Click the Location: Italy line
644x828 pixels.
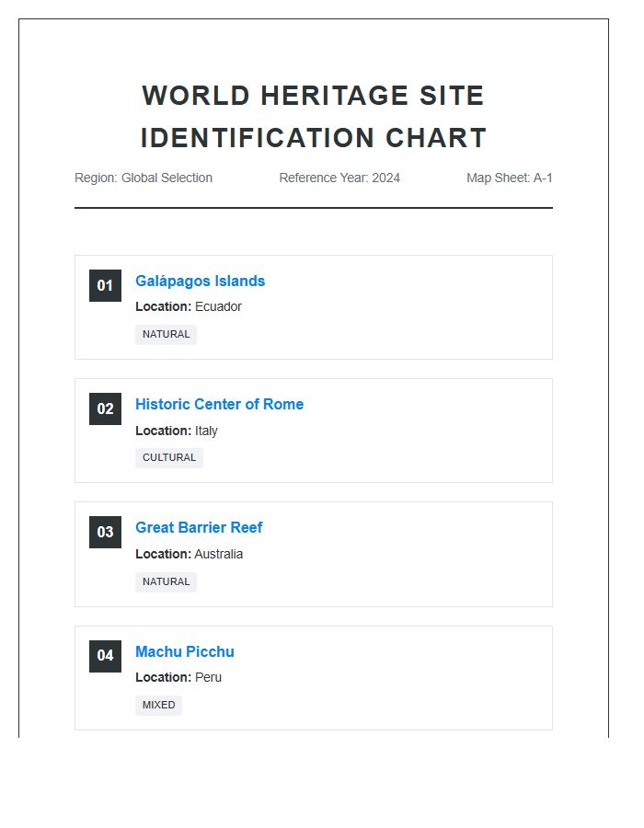[x=177, y=431]
